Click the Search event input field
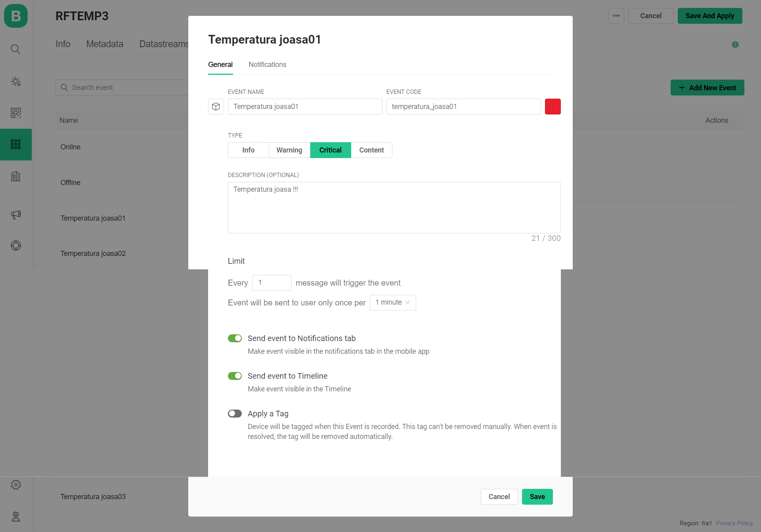This screenshot has width=761, height=532. click(x=122, y=88)
